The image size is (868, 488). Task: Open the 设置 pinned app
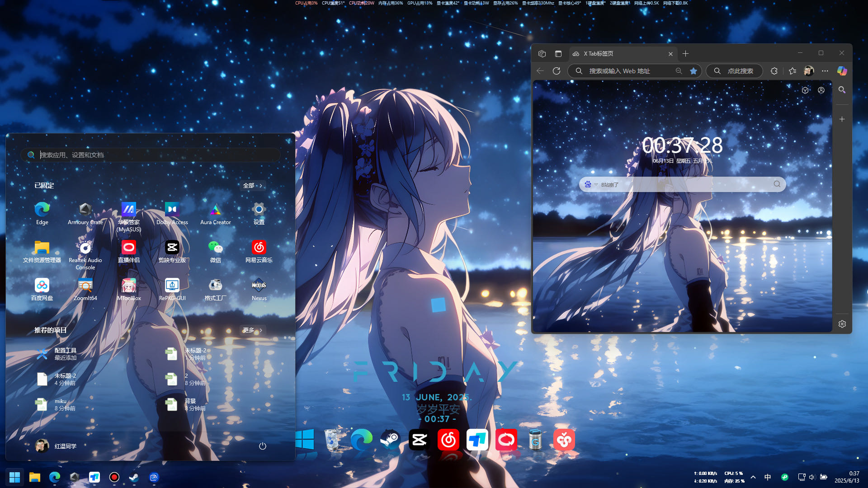[259, 213]
